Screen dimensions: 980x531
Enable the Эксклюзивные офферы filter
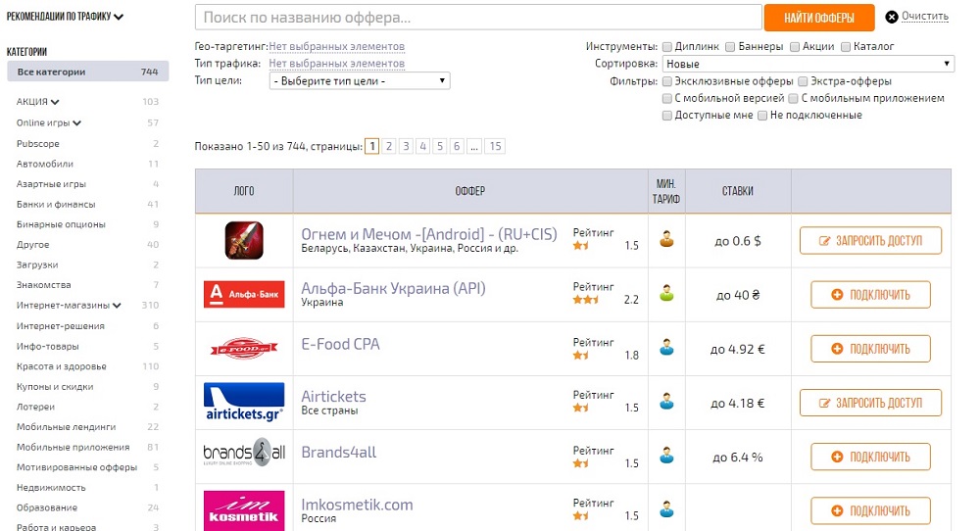[x=667, y=81]
